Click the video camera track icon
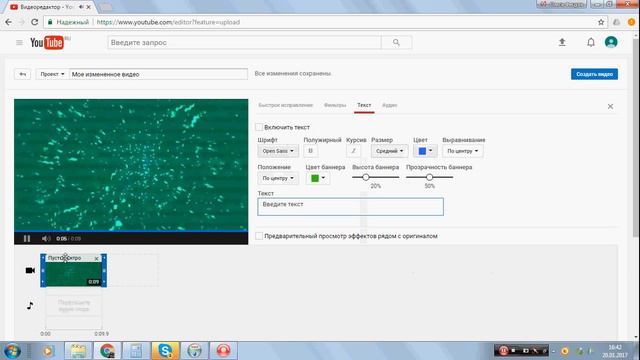The image size is (640, 360). [x=30, y=271]
